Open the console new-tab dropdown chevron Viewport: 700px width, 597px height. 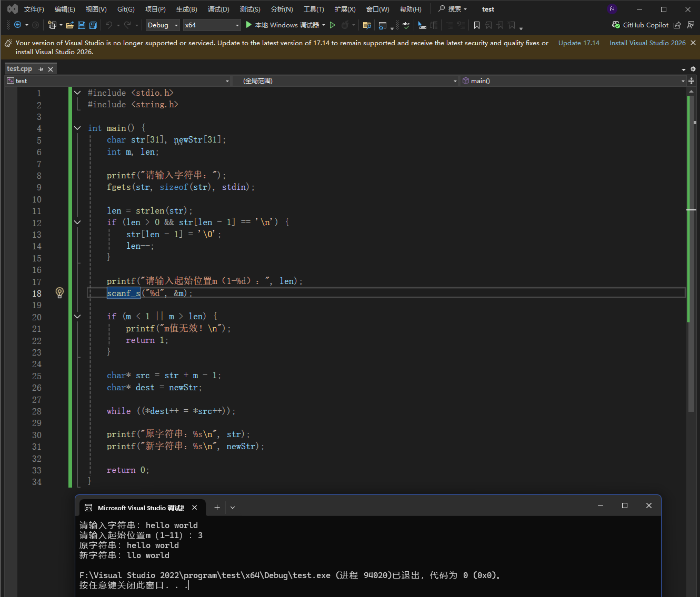click(233, 508)
